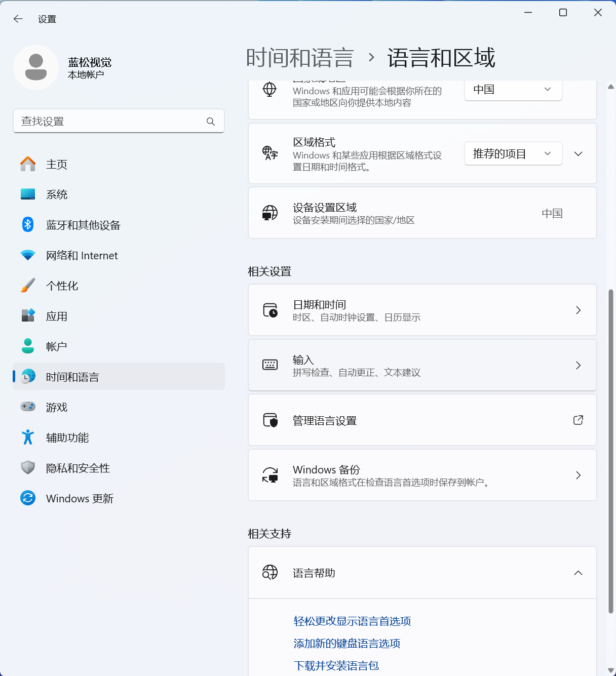Click inside the 查找设置 search box
This screenshot has width=616, height=676.
pos(101,122)
